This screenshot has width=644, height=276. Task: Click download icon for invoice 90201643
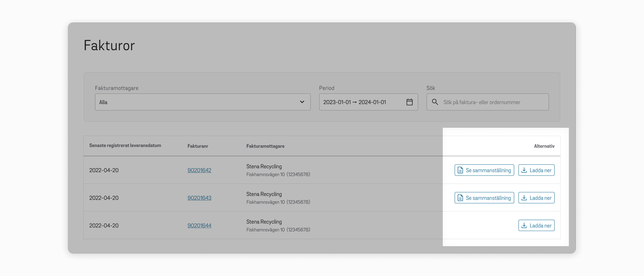tap(524, 198)
